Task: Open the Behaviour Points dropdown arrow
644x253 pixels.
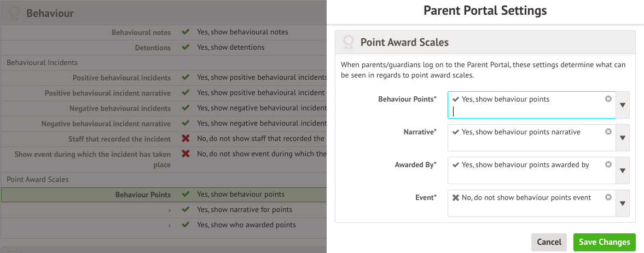Action: [x=623, y=105]
